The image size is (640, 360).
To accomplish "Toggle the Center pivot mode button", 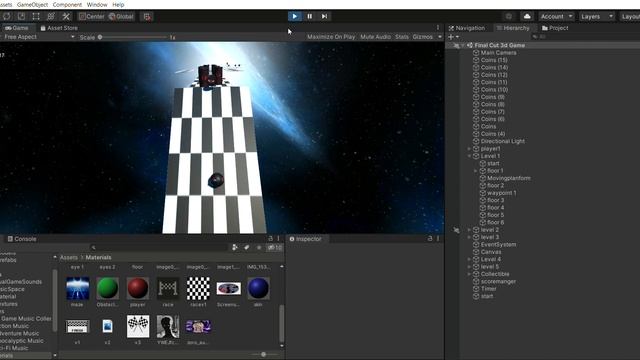I will click(x=92, y=16).
